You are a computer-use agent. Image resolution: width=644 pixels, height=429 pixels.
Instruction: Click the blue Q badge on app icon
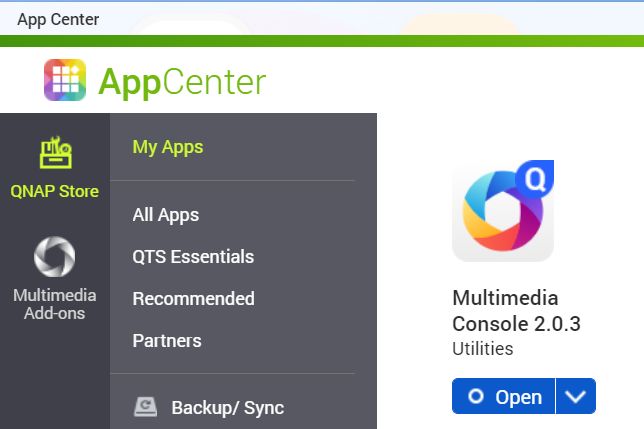[x=536, y=180]
